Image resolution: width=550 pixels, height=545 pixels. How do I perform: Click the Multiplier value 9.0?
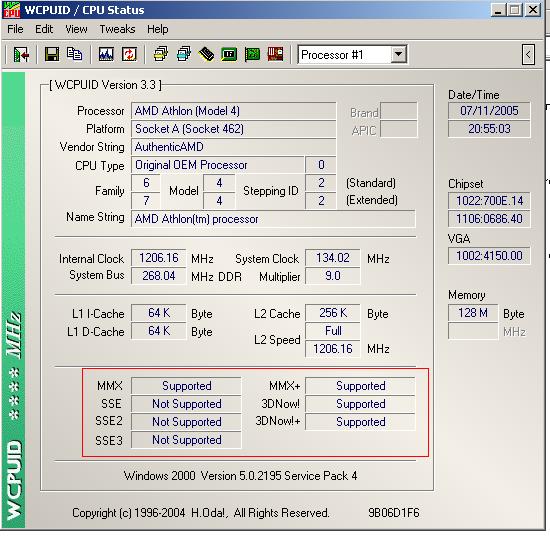(x=333, y=276)
